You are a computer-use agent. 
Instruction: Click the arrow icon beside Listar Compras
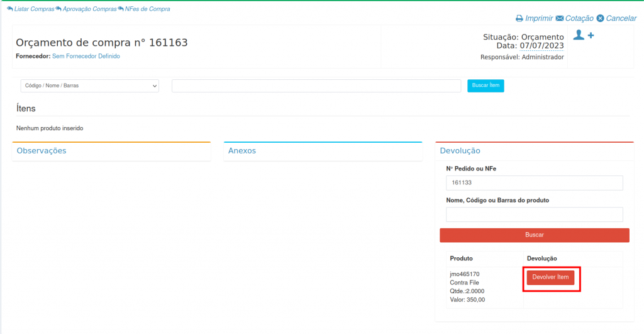9,9
